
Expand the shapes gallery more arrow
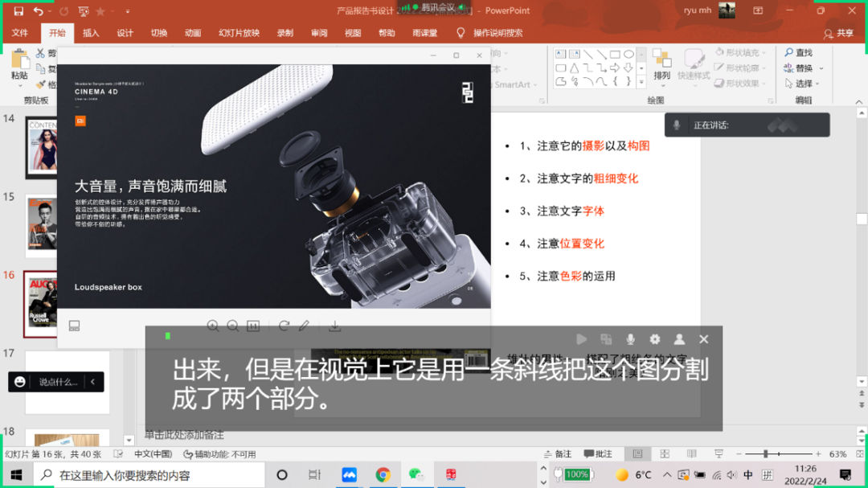click(x=641, y=82)
